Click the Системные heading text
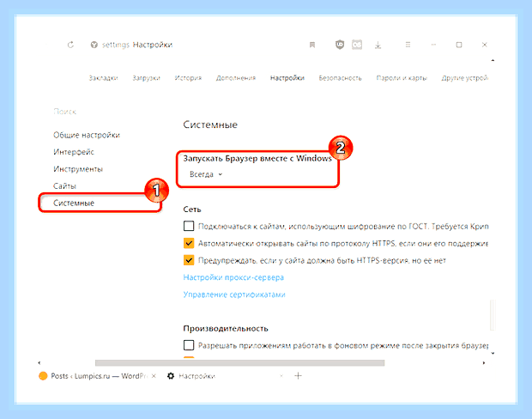Viewport: 532px width, 419px height. 210,124
